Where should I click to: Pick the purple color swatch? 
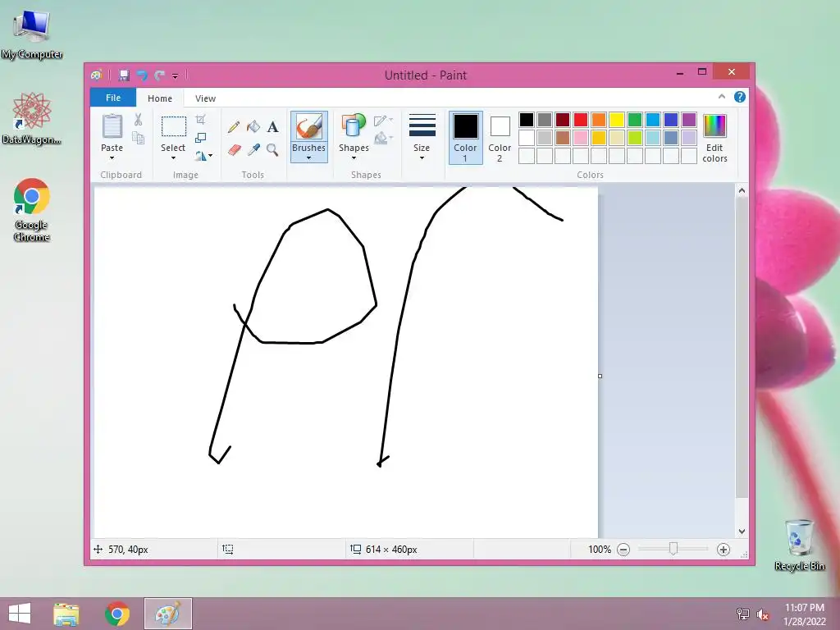tap(689, 120)
